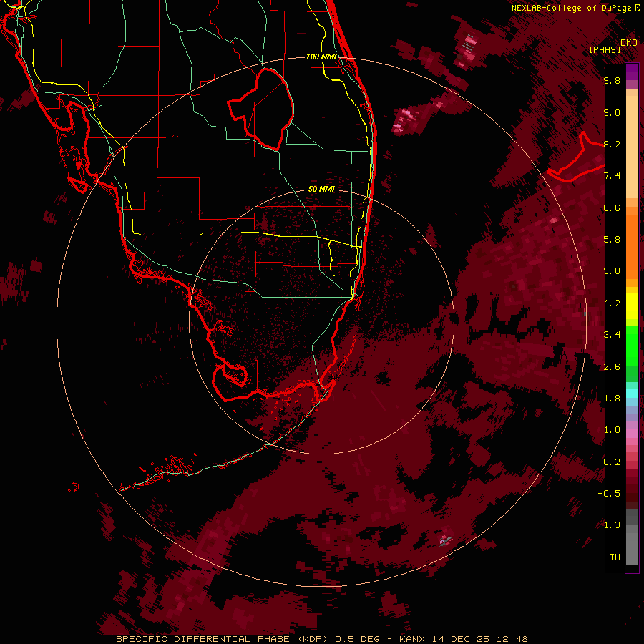Click the DKD [PHAS] legend title
The height and width of the screenshot is (644, 644).
613,46
